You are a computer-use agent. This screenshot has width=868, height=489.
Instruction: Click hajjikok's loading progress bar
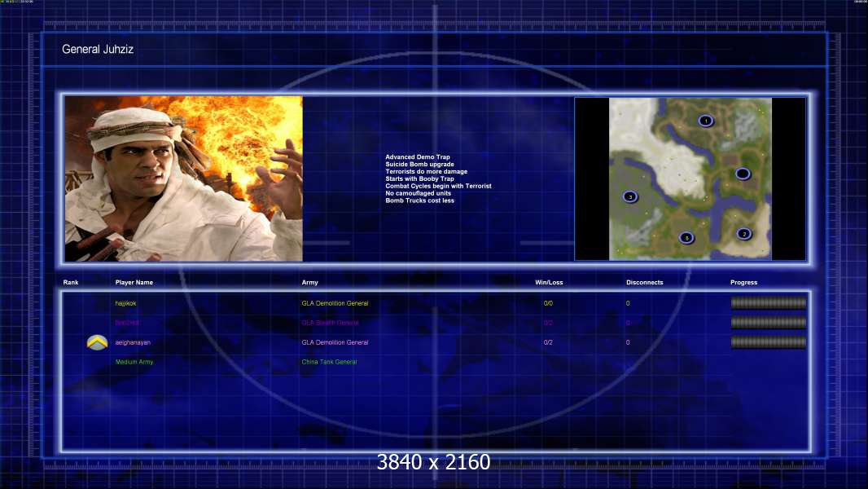coord(769,303)
